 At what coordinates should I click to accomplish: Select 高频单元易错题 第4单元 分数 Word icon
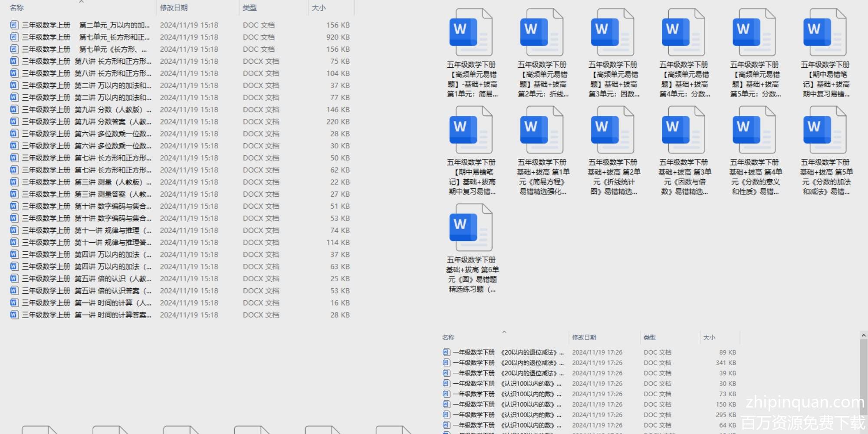click(683, 33)
